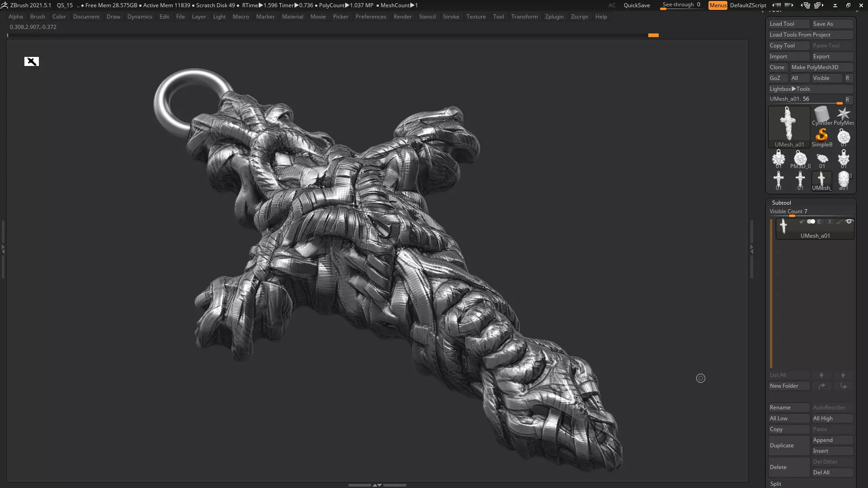868x488 pixels.
Task: Click the DefaultZScript button
Action: tap(748, 5)
